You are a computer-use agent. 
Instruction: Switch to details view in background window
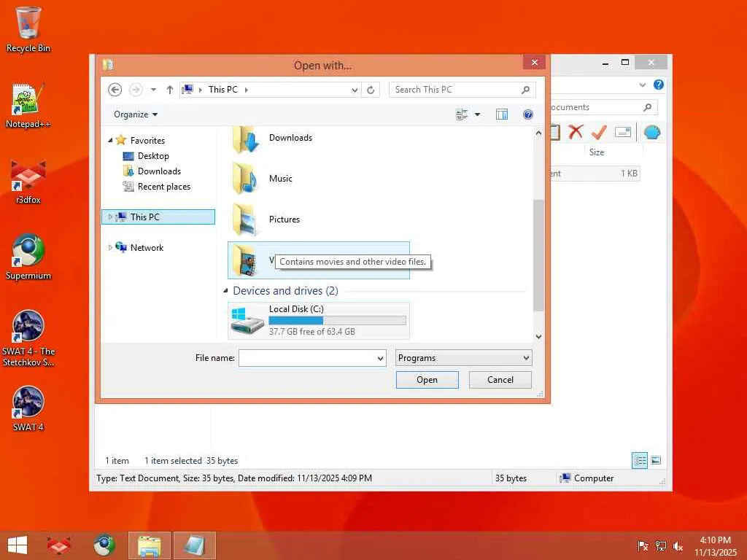point(639,460)
